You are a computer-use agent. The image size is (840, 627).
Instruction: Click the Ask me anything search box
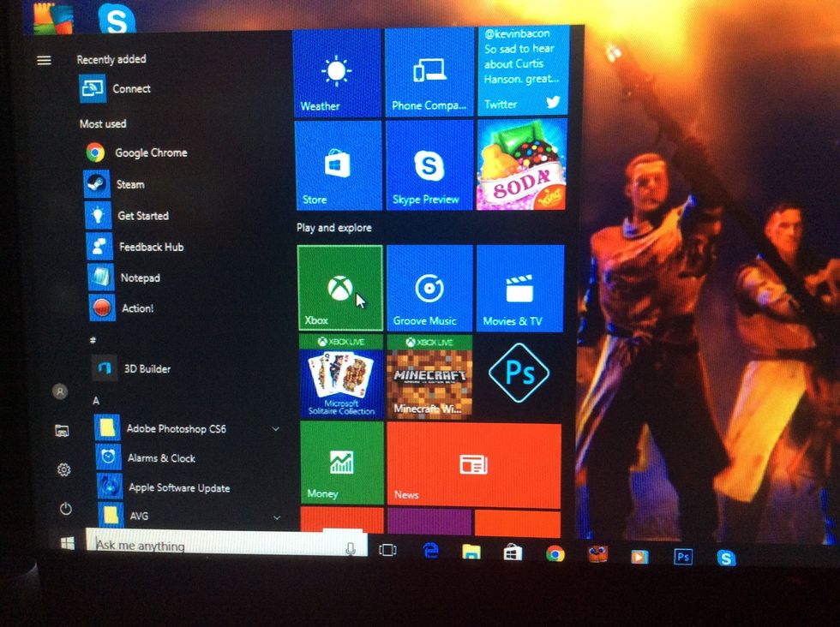click(226, 543)
